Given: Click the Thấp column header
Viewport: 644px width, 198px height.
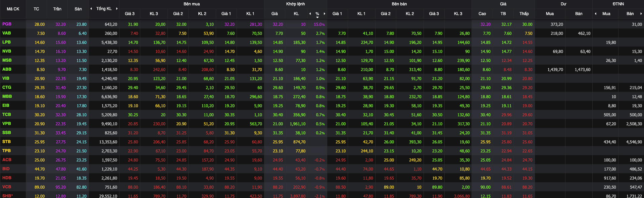Looking at the screenshot, I should (x=524, y=14).
